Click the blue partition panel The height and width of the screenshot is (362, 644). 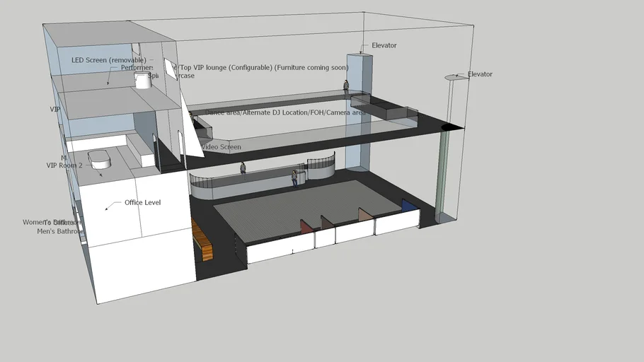click(408, 206)
